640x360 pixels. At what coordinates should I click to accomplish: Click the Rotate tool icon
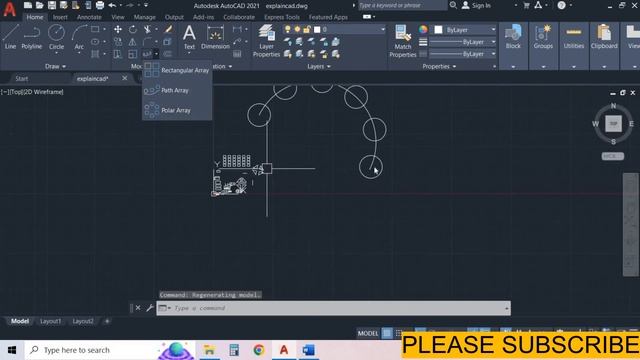(133, 29)
